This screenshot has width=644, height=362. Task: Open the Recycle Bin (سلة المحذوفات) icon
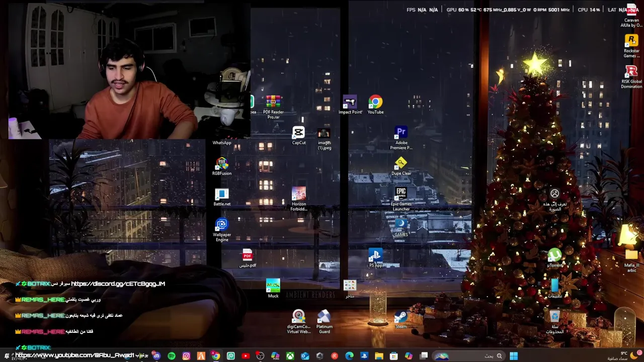click(x=554, y=322)
